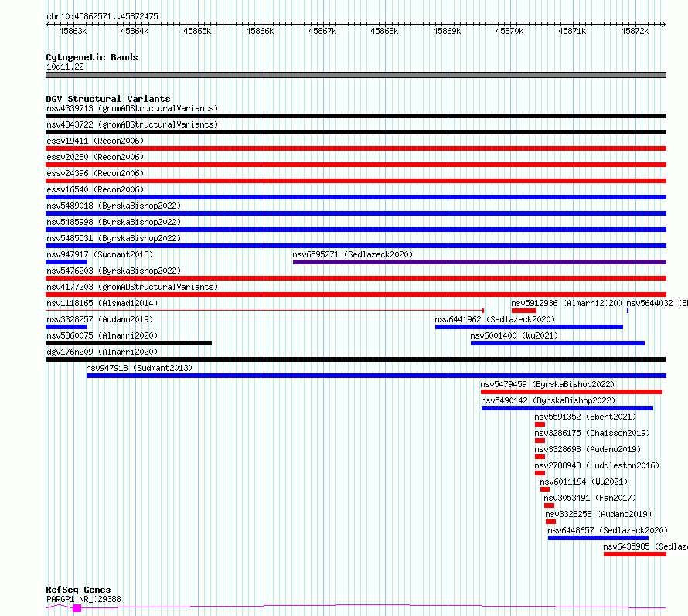This screenshot has height=616, width=688.
Task: Click the nsv947917 (Sudmant2013) label
Action: click(x=100, y=254)
